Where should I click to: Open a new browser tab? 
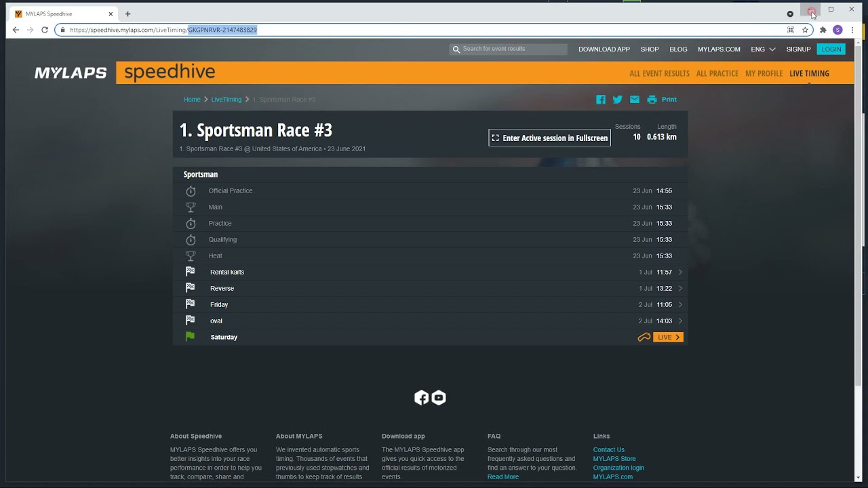click(127, 14)
